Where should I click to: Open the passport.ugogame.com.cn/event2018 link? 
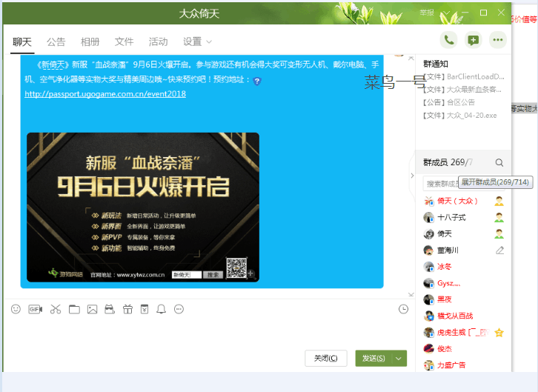point(105,94)
